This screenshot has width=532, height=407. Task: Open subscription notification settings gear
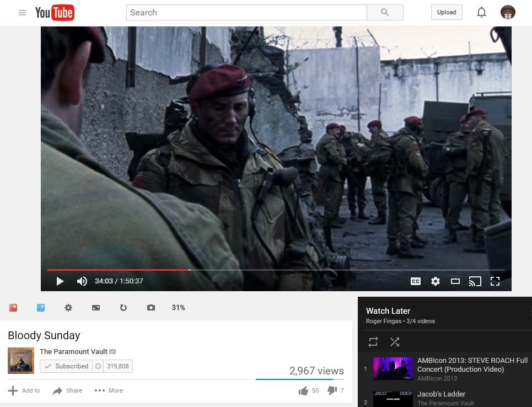click(98, 366)
